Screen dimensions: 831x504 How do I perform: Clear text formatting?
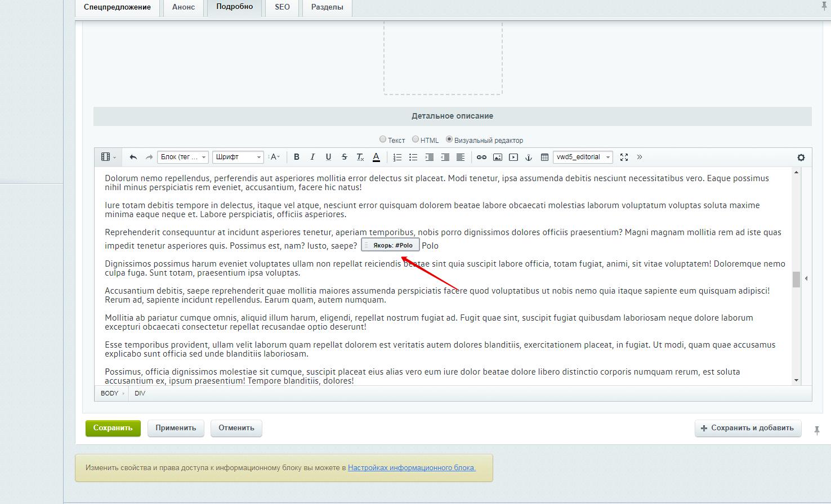point(360,157)
